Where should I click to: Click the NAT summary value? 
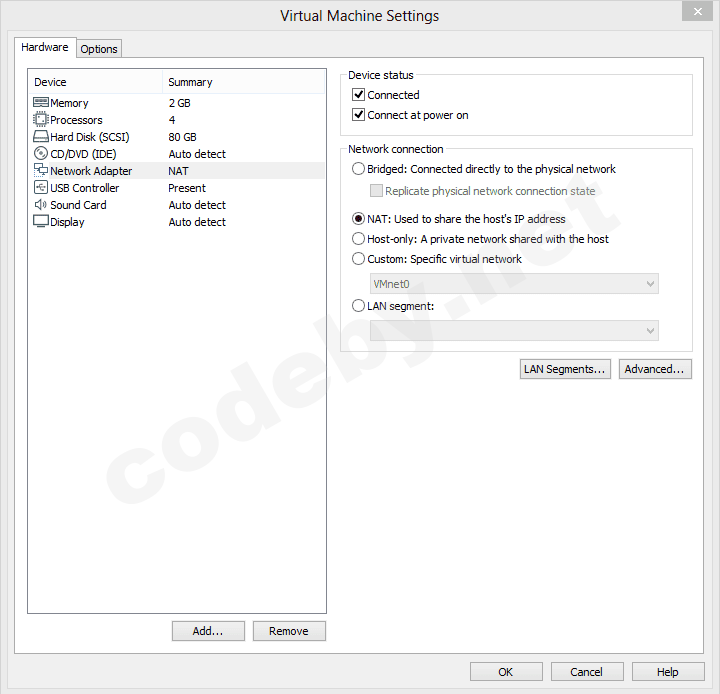click(x=178, y=171)
